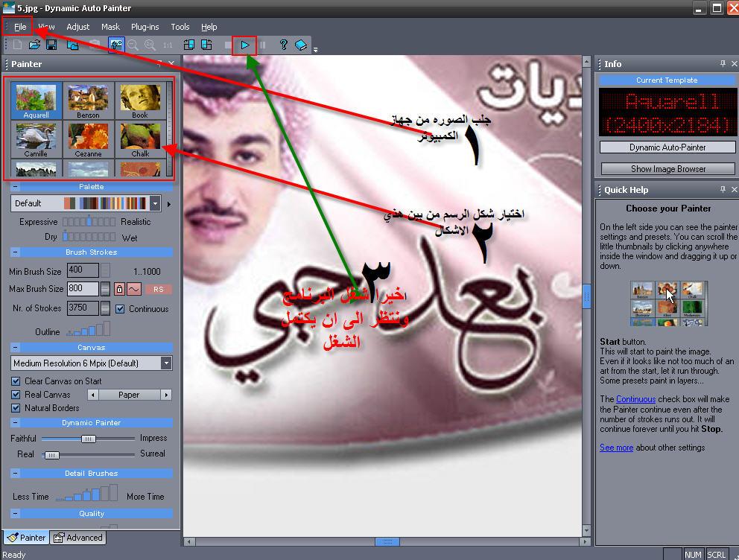The width and height of the screenshot is (739, 560).
Task: Switch to the Advanced tab
Action: [x=78, y=538]
